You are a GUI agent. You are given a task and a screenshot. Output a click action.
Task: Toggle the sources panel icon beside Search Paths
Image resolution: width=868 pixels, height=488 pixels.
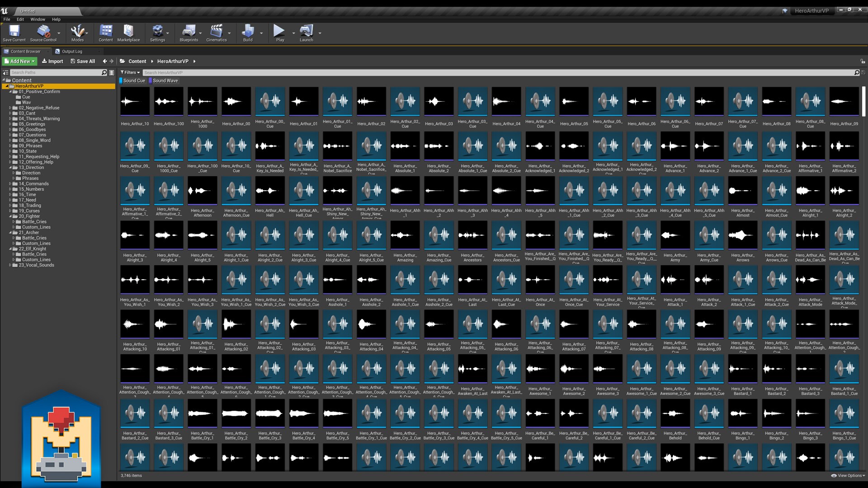tap(5, 72)
